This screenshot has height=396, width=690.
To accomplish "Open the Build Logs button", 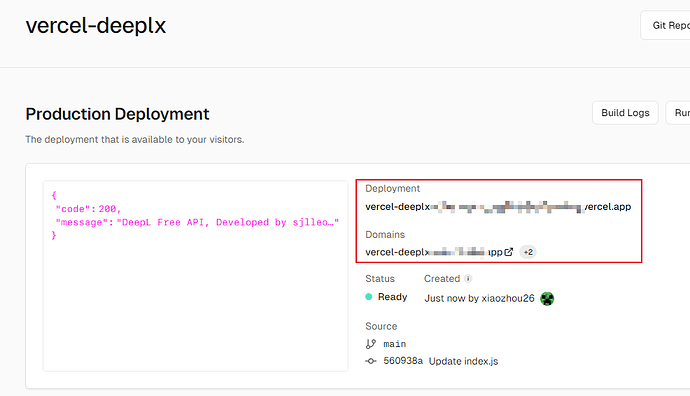I will click(x=625, y=113).
